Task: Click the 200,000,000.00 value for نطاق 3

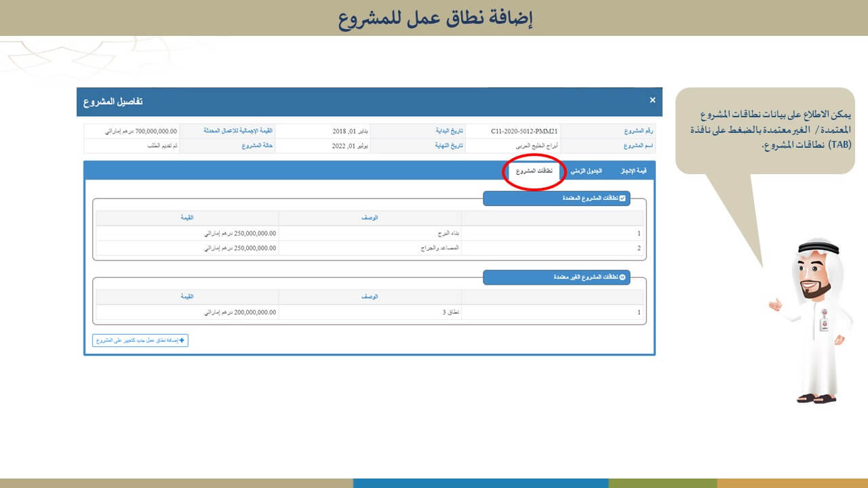Action: click(x=241, y=312)
